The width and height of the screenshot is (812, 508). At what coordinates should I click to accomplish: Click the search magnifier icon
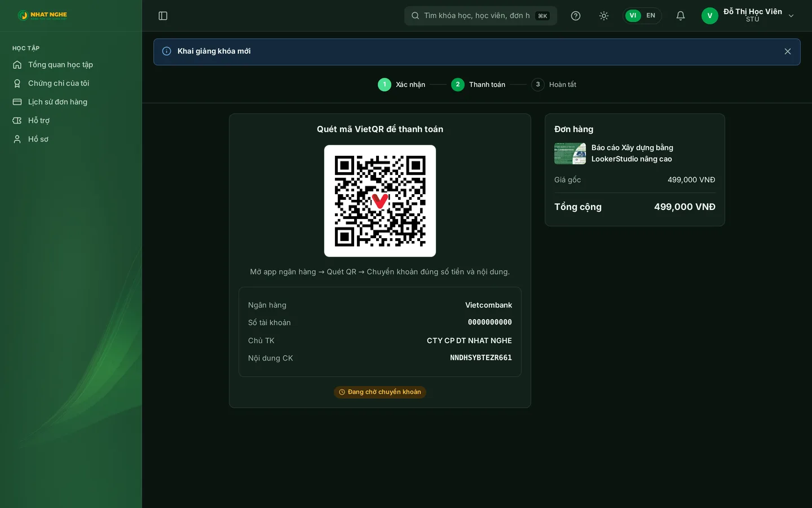click(x=415, y=16)
